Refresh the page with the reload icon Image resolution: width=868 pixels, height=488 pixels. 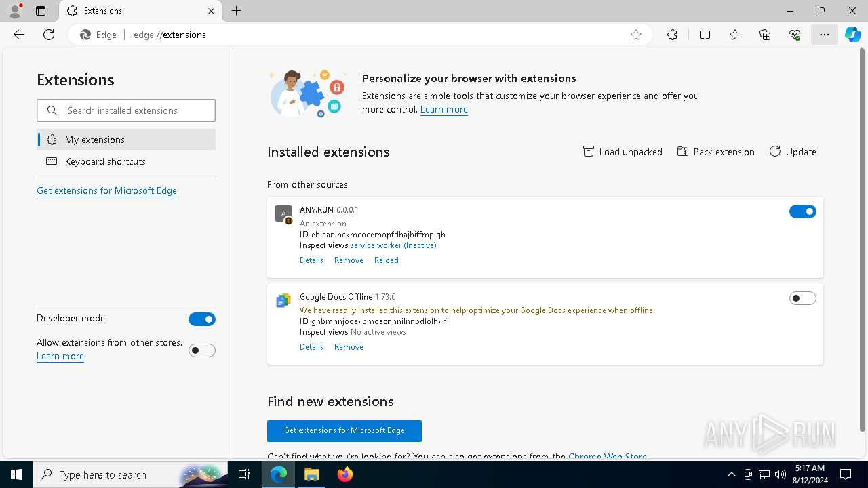pos(49,35)
